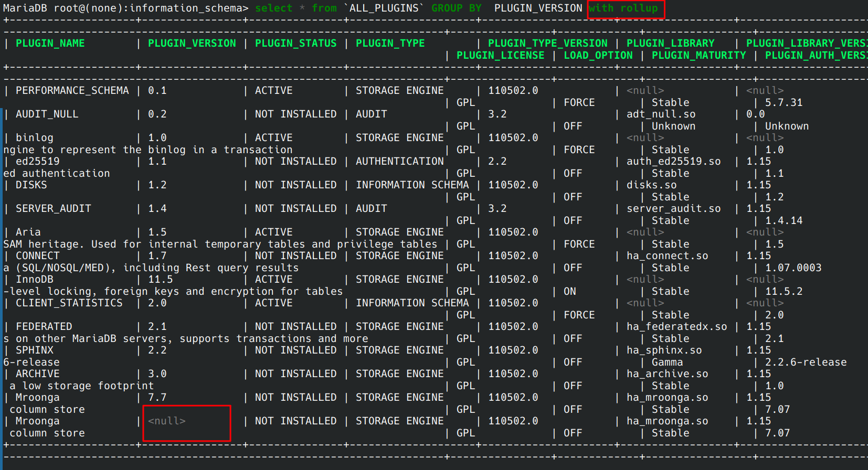This screenshot has width=868, height=470.
Task: Click the ha_archive.so library name
Action: coord(668,374)
